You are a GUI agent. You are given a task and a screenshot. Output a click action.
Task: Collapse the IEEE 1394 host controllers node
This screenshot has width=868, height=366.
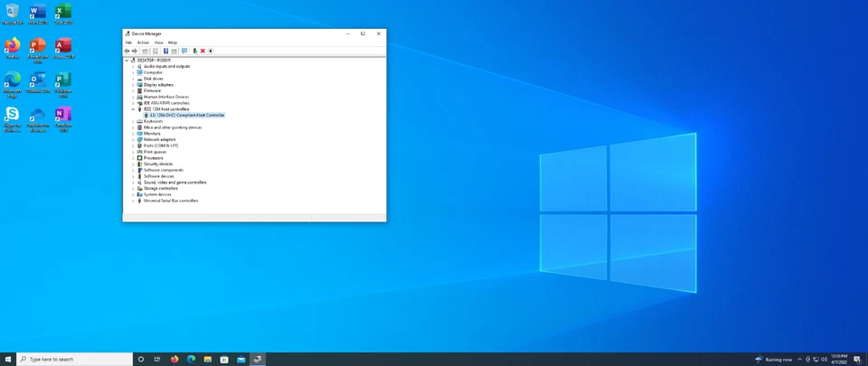pos(133,109)
